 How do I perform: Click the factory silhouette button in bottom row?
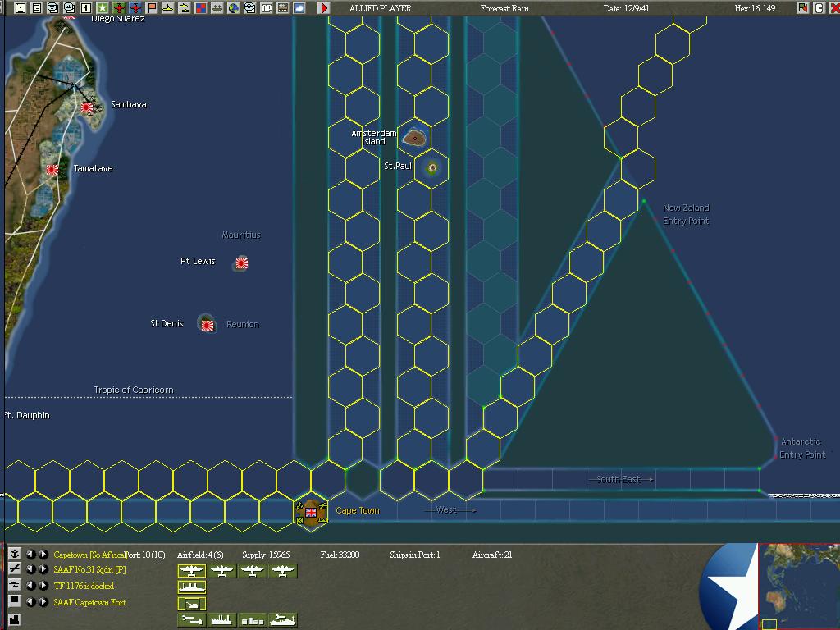pos(222,620)
